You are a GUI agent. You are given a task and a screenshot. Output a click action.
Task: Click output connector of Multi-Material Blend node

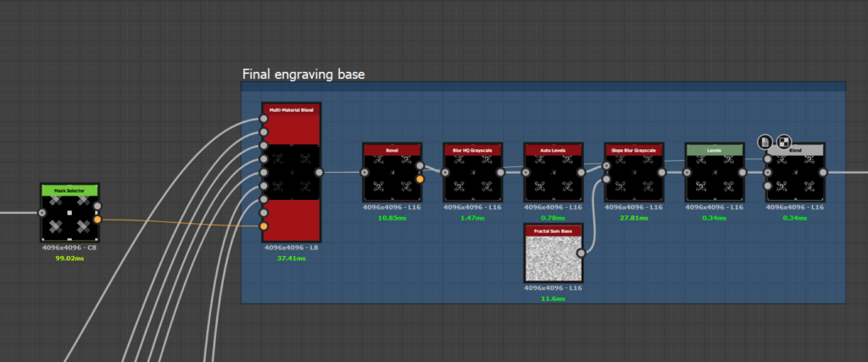tap(319, 173)
